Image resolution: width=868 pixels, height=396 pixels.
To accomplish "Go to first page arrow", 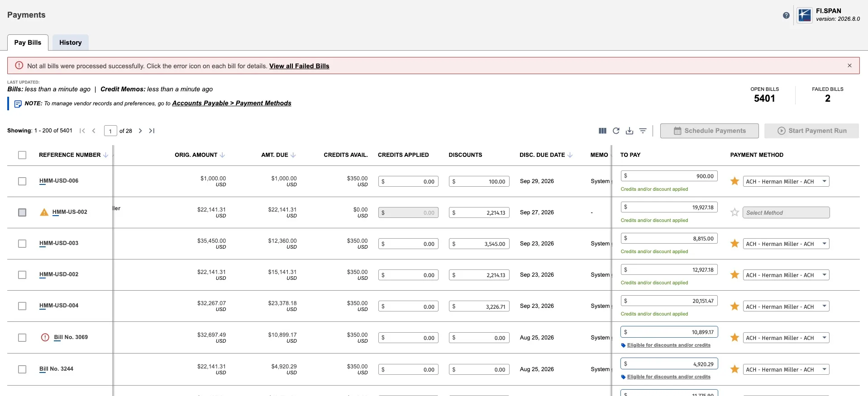I will click(x=82, y=131).
